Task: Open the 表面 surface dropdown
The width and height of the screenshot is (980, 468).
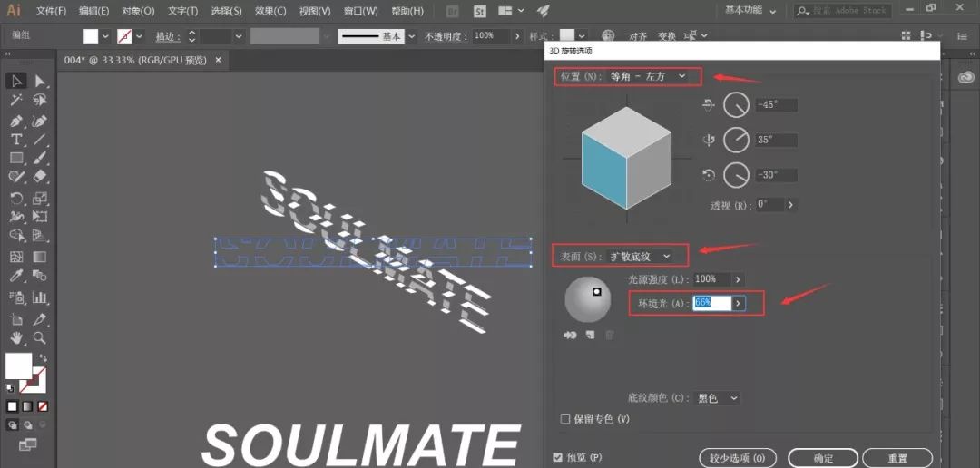Action: point(640,257)
